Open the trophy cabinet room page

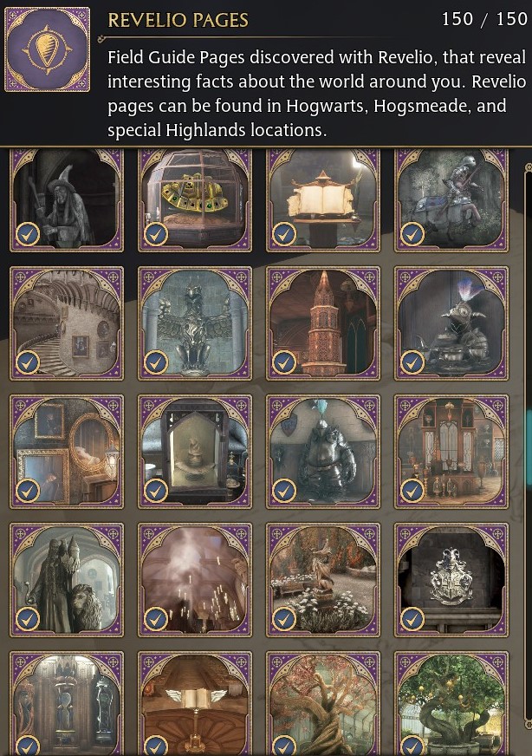451,452
